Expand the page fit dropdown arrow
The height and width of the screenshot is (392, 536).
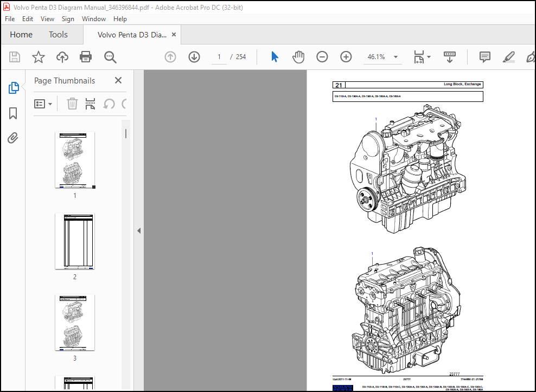[x=429, y=57]
